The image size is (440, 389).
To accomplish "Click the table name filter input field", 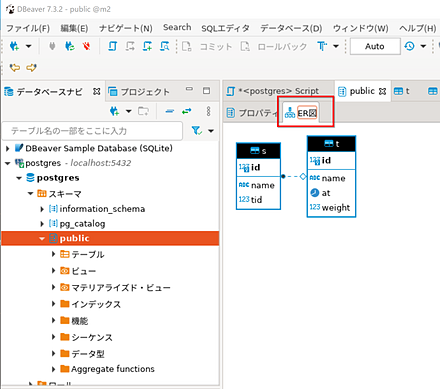I will click(x=92, y=131).
